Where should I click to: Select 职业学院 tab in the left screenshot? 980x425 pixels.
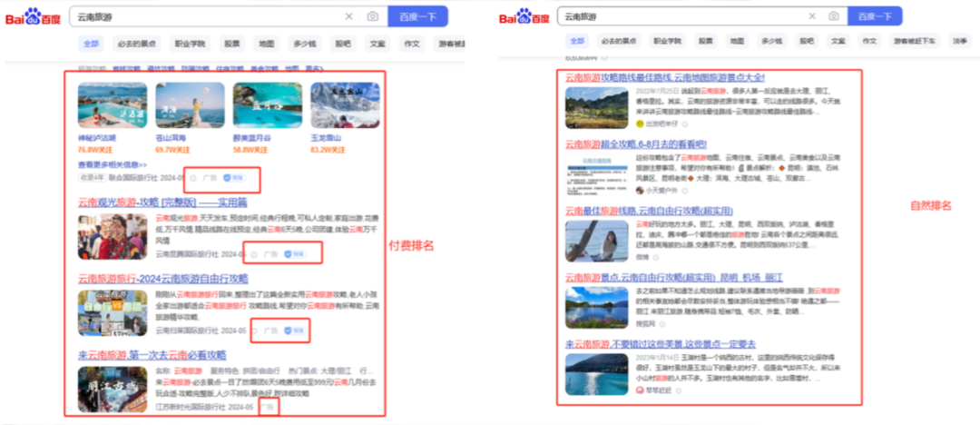pyautogui.click(x=190, y=44)
